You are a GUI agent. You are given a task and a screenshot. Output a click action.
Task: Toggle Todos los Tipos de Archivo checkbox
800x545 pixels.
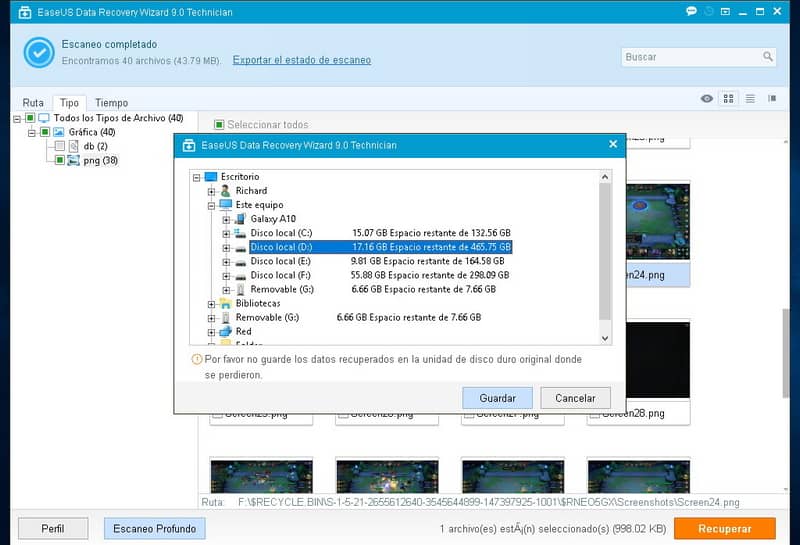30,118
